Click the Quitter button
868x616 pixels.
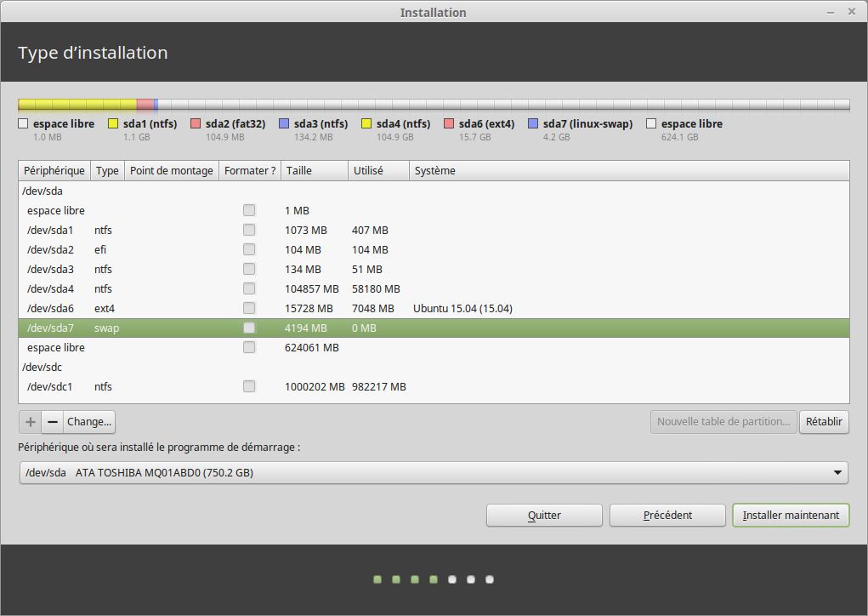coord(544,515)
